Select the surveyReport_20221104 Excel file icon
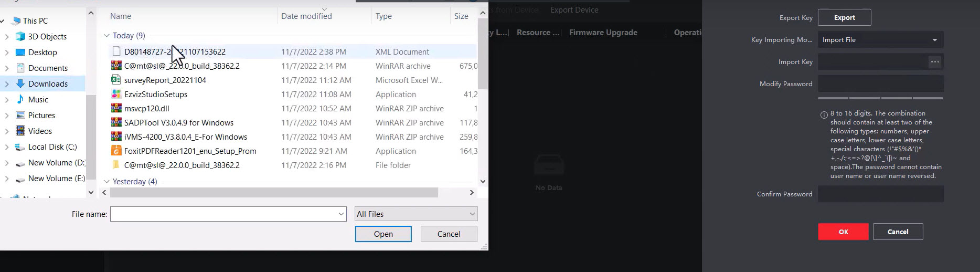980x272 pixels. pyautogui.click(x=116, y=80)
